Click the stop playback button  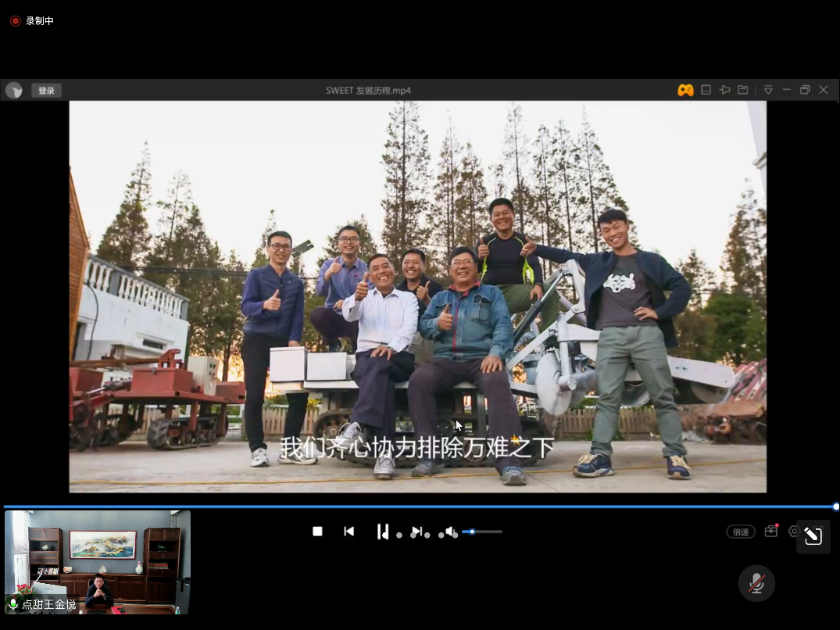[x=317, y=532]
